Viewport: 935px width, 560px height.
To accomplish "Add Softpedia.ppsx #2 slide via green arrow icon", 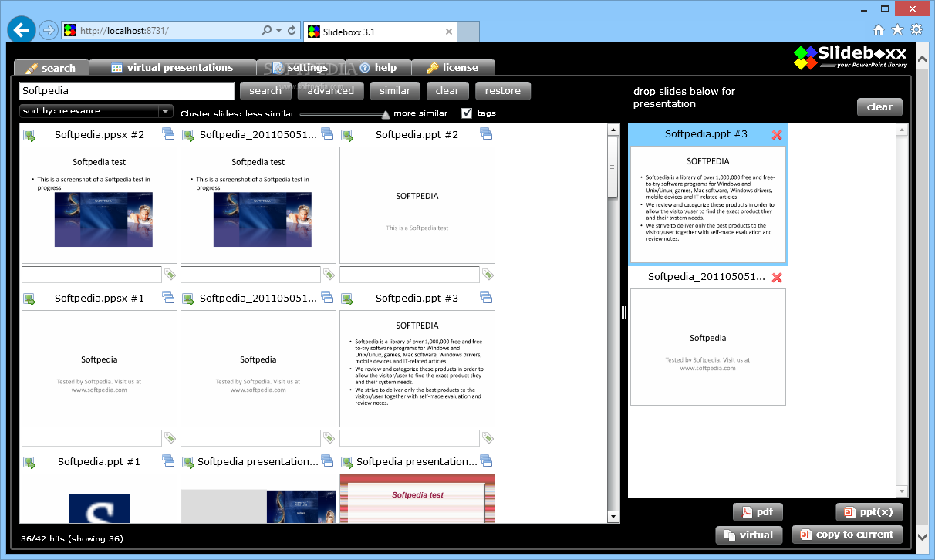I will 29,136.
